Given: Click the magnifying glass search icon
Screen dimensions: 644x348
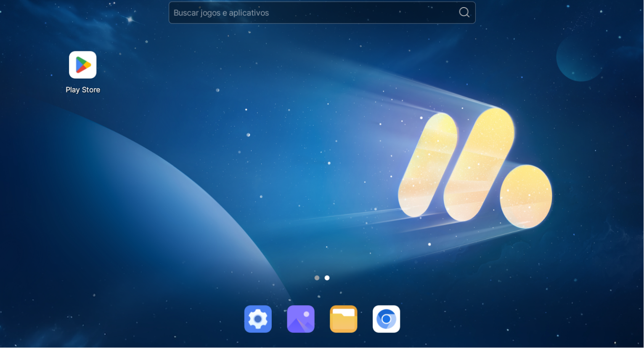Looking at the screenshot, I should click(464, 13).
